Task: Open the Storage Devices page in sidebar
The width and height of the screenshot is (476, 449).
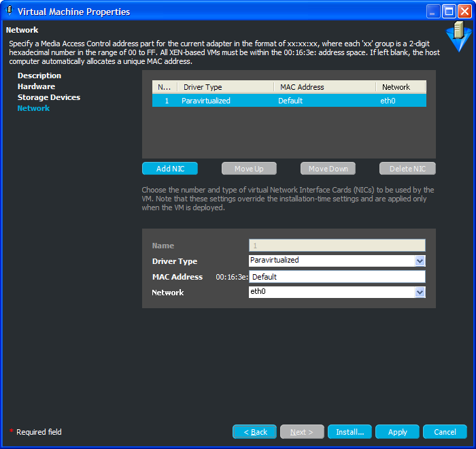Action: coord(48,97)
